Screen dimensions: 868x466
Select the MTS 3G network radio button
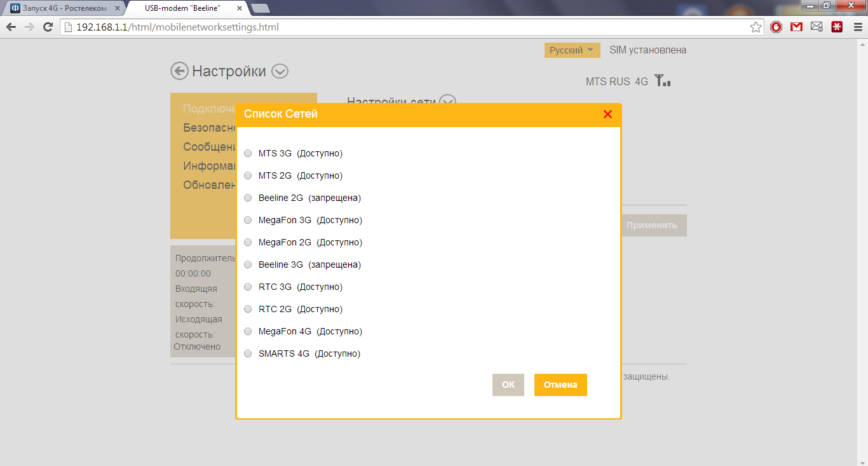pos(248,153)
